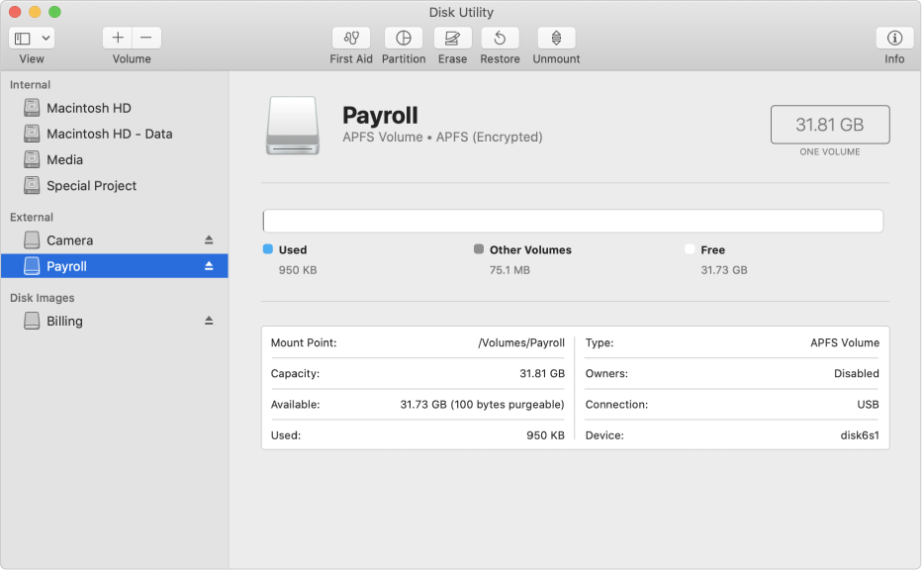Select the Payroll external volume
This screenshot has height=571, width=924.
115,266
